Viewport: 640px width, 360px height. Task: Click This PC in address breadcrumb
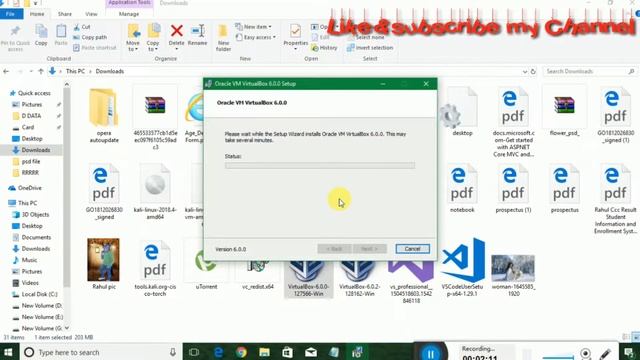[75, 71]
